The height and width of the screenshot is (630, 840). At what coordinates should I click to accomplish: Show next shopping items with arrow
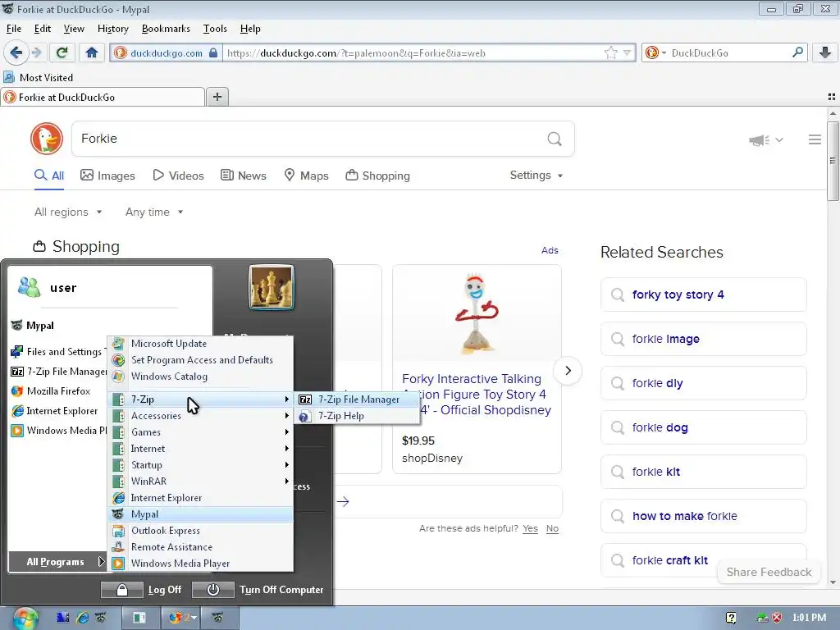pyautogui.click(x=568, y=371)
